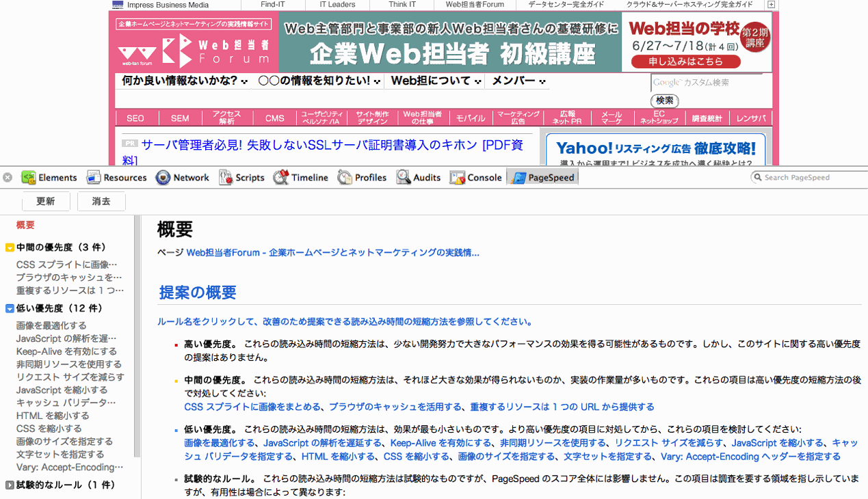
Task: Select JavaScript の解析を遅 sidebar item
Action: (66, 338)
